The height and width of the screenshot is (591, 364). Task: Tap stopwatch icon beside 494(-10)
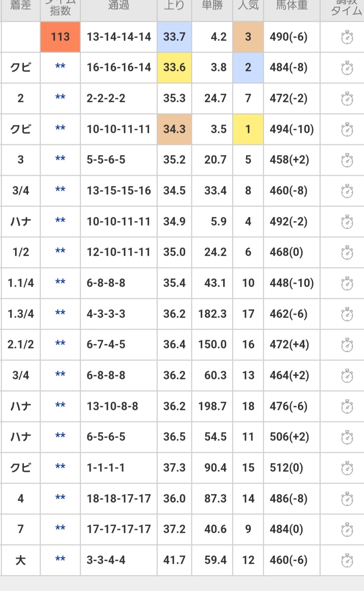click(347, 130)
